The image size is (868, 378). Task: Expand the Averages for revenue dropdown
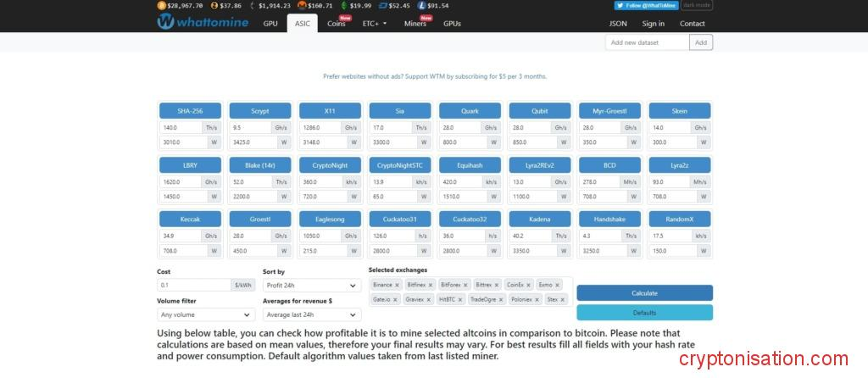click(x=310, y=314)
